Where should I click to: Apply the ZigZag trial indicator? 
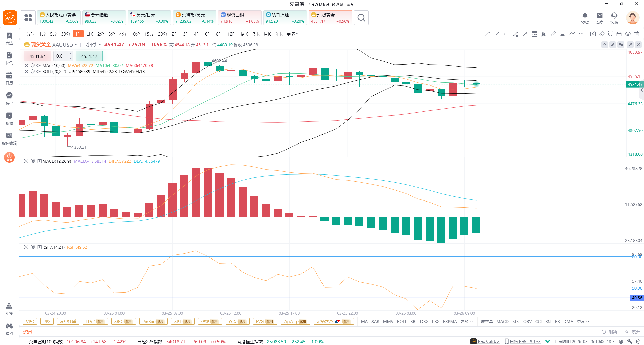pos(295,322)
